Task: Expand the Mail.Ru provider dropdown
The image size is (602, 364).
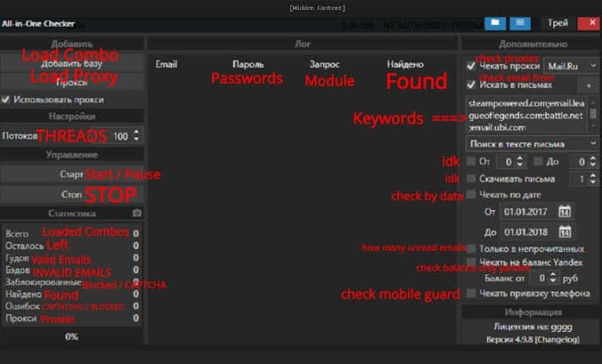Action: (x=571, y=67)
